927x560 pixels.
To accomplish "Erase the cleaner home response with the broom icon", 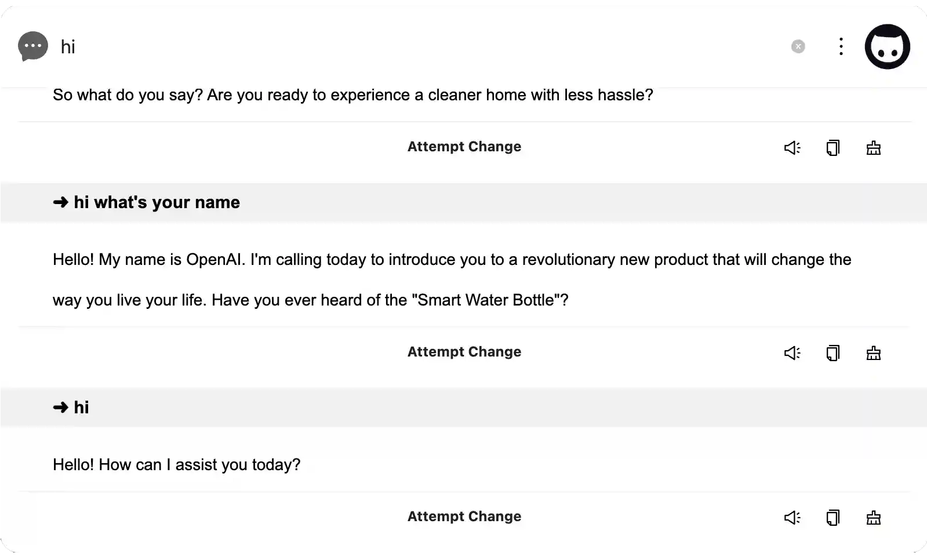I will pos(873,148).
